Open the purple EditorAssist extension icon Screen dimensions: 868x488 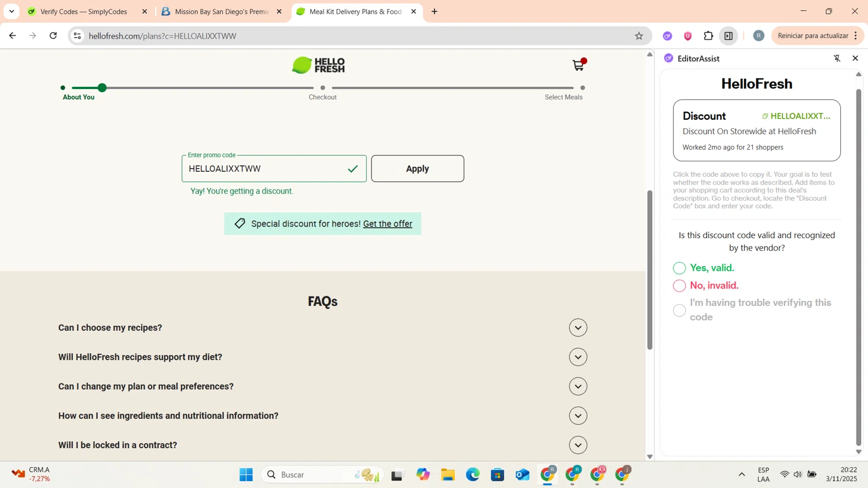(x=667, y=36)
